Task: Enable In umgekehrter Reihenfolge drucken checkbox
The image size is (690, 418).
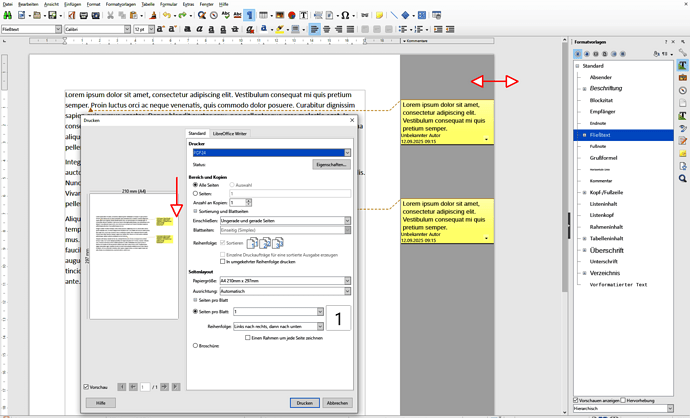Action: pos(223,261)
